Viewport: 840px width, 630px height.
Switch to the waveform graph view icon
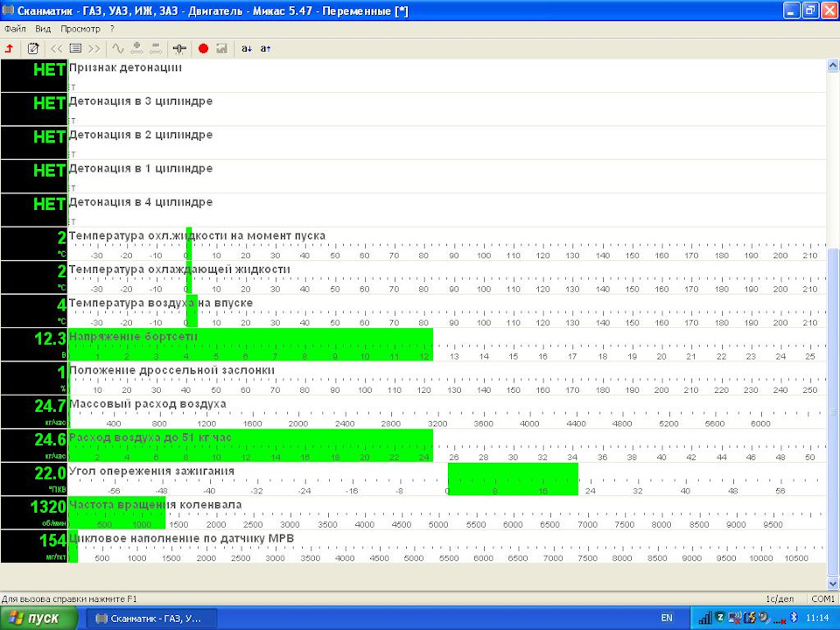click(118, 49)
